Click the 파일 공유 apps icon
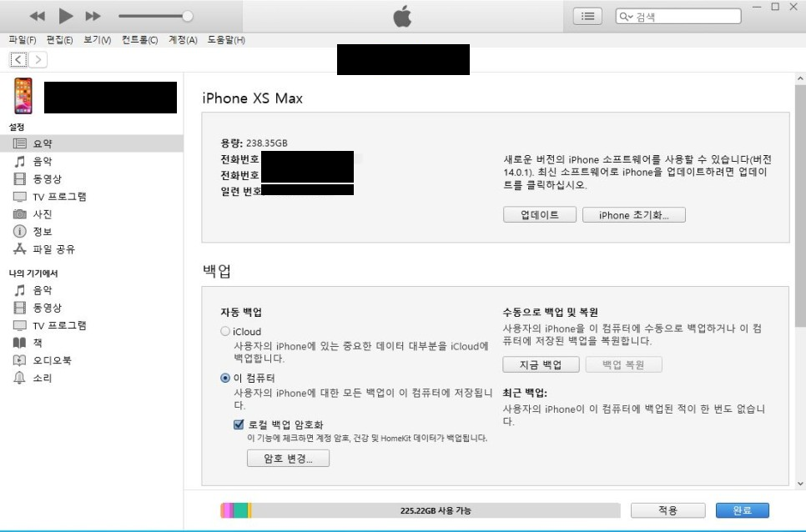Screen dimensions: 806x532 19,249
